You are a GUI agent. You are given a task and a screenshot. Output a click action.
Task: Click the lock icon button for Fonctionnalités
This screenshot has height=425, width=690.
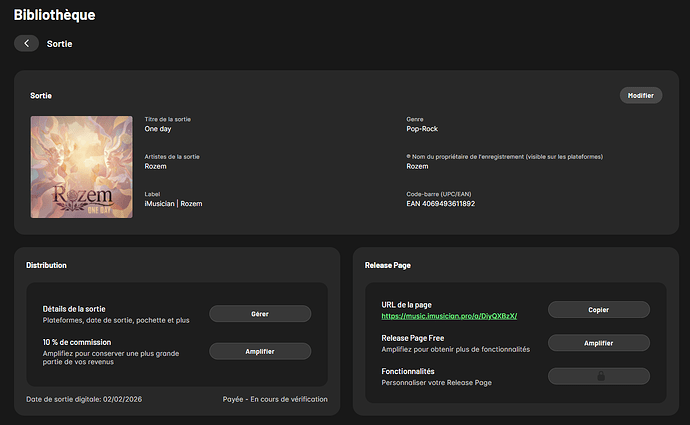[x=600, y=376]
